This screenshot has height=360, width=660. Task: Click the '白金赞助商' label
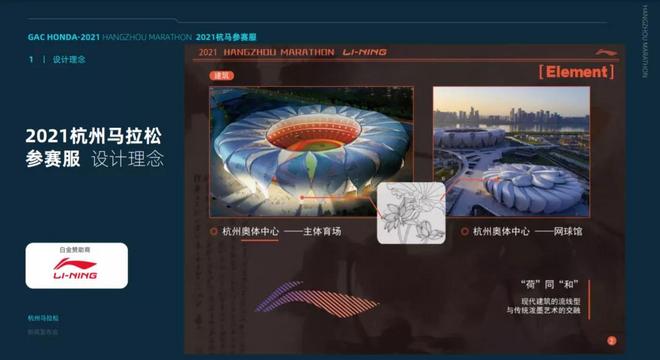75,250
